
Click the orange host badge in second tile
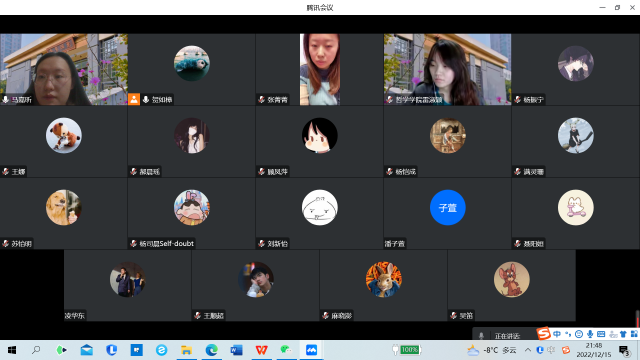134,99
